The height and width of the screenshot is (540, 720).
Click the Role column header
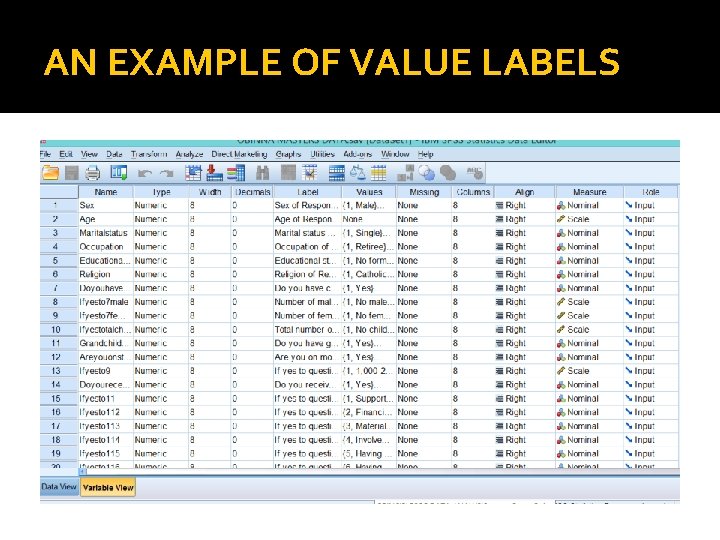[x=651, y=192]
